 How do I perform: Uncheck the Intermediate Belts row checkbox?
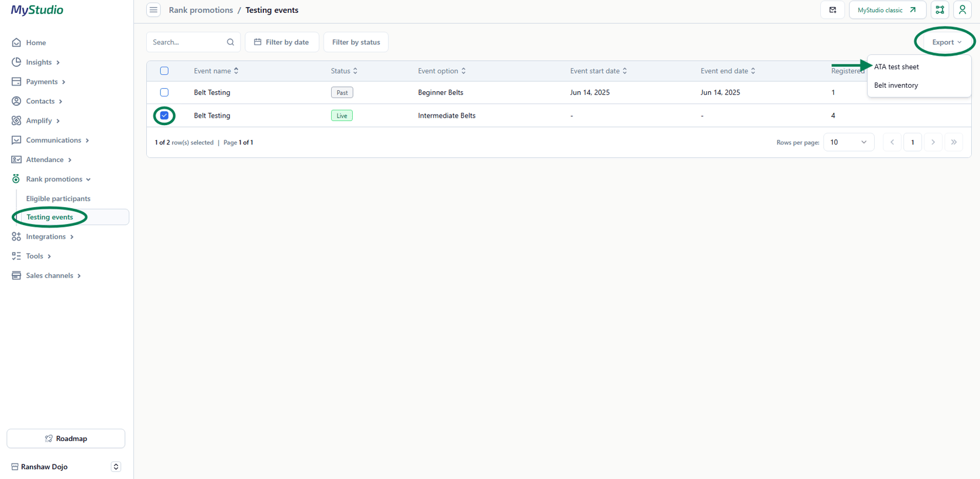click(x=164, y=116)
